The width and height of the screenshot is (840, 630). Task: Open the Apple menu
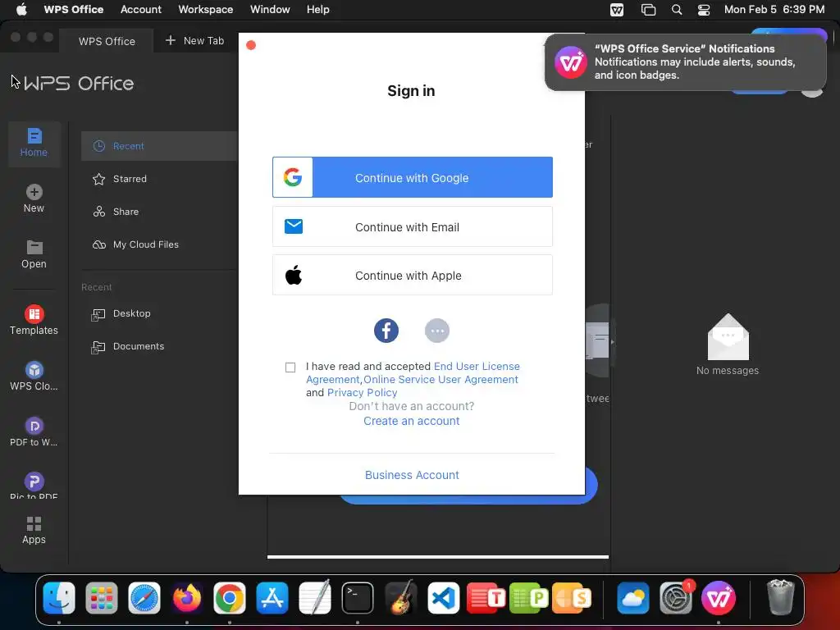[x=21, y=10]
